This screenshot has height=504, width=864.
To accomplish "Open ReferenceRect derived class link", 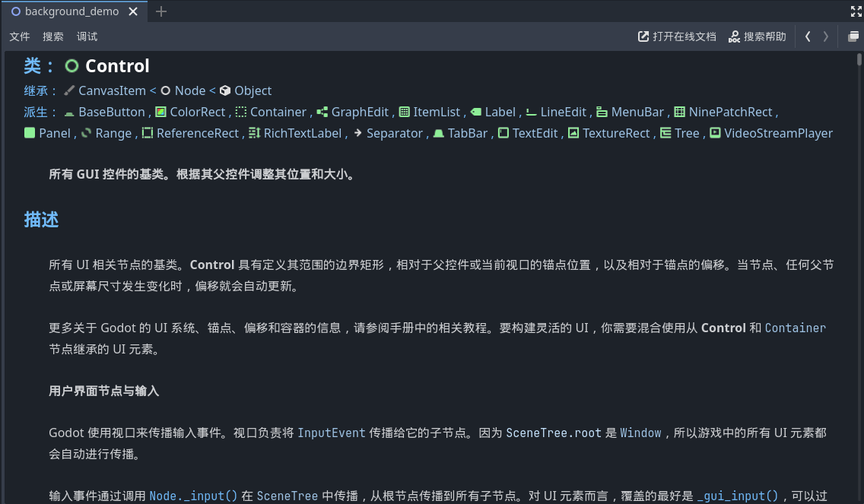I will [x=197, y=133].
